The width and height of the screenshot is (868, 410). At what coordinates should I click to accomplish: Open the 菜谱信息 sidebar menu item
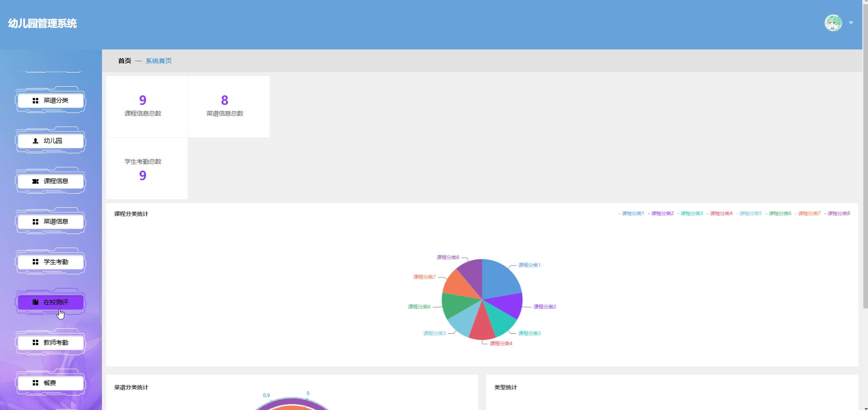point(51,222)
